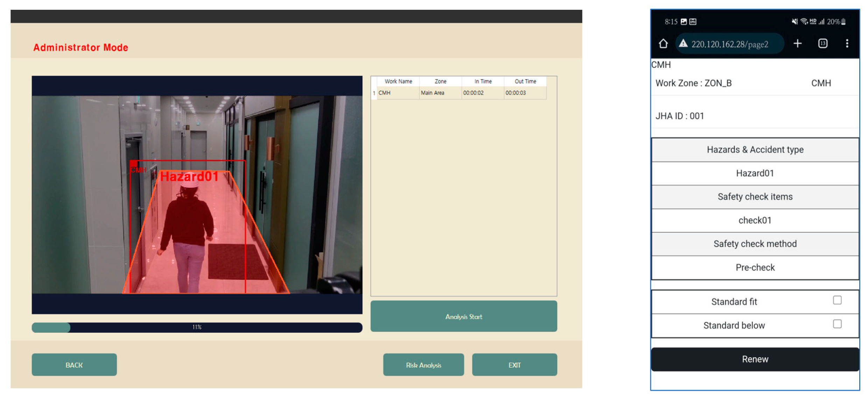This screenshot has width=868, height=402.
Task: Check the Standard below checkbox
Action: pos(837,324)
